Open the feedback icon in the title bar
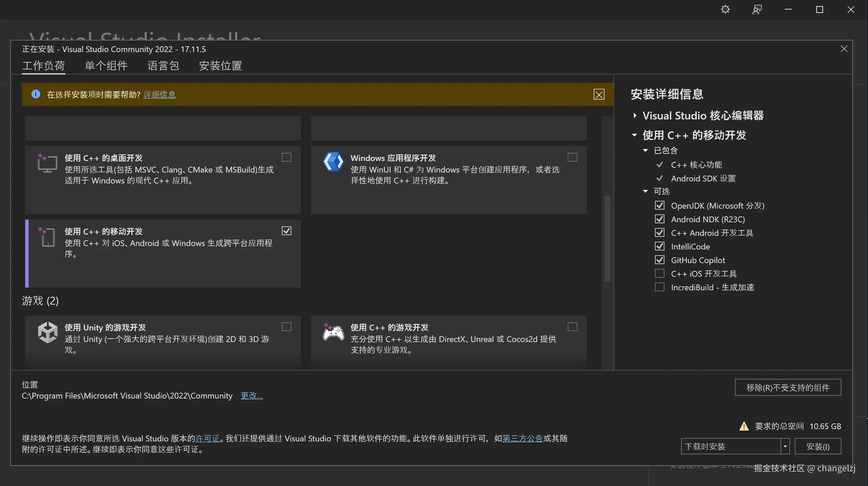868x486 pixels. click(x=757, y=10)
